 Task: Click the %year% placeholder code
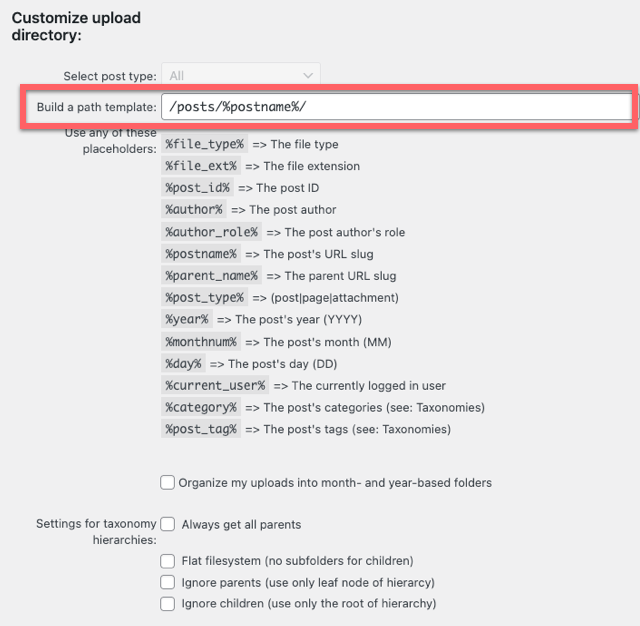187,319
